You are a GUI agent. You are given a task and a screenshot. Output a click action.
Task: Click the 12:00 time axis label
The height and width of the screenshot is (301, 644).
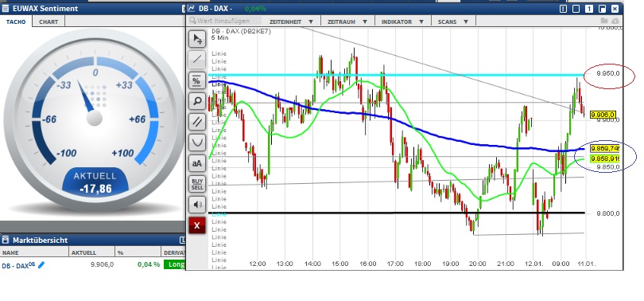pos(257,264)
